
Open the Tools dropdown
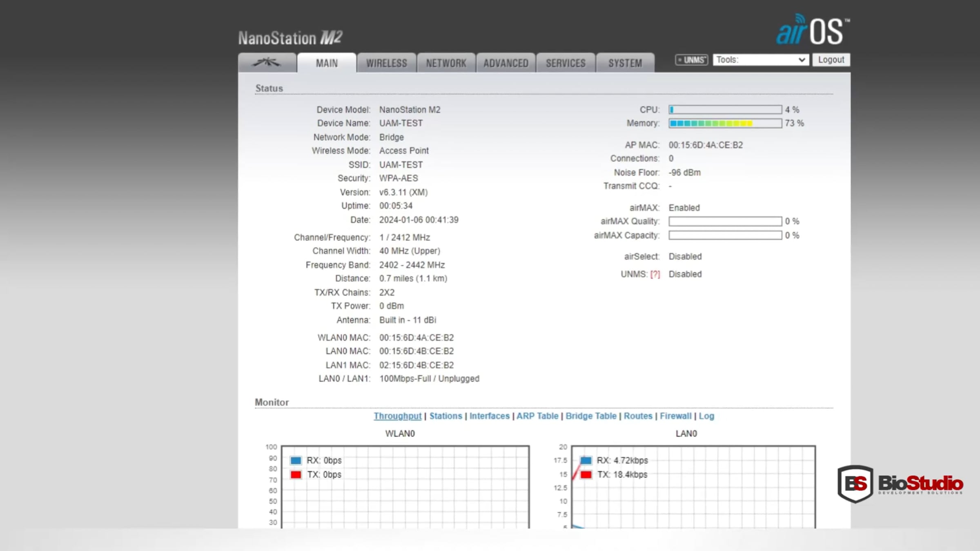coord(760,60)
